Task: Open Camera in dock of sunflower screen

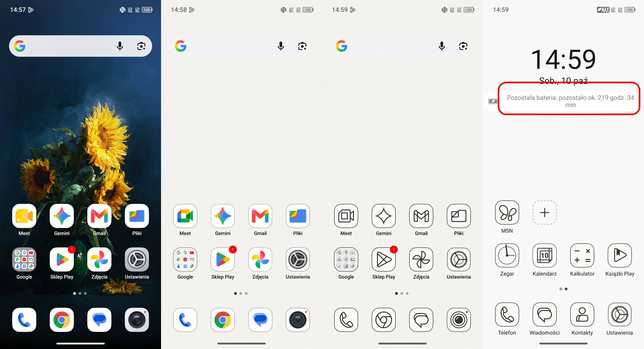Action: point(137,320)
